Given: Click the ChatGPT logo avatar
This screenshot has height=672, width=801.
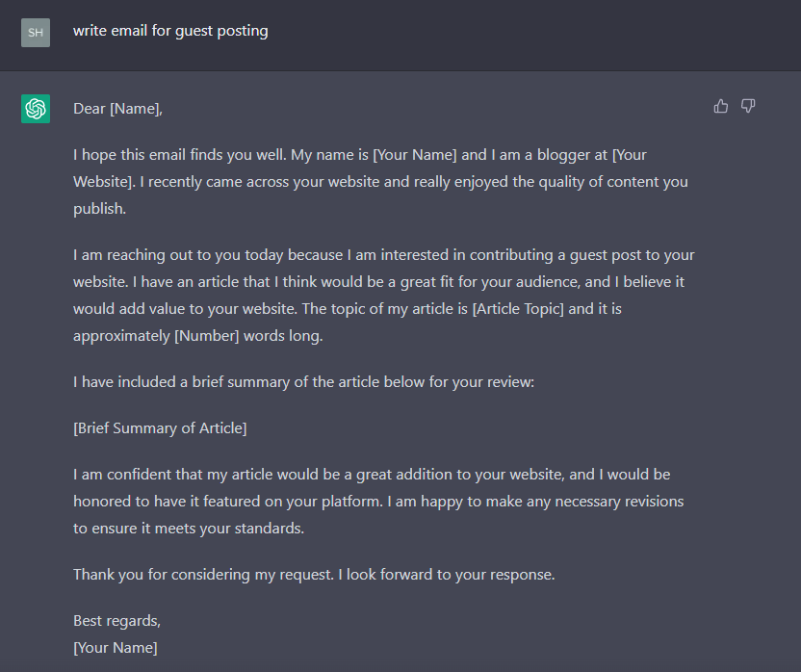Looking at the screenshot, I should click(x=36, y=109).
